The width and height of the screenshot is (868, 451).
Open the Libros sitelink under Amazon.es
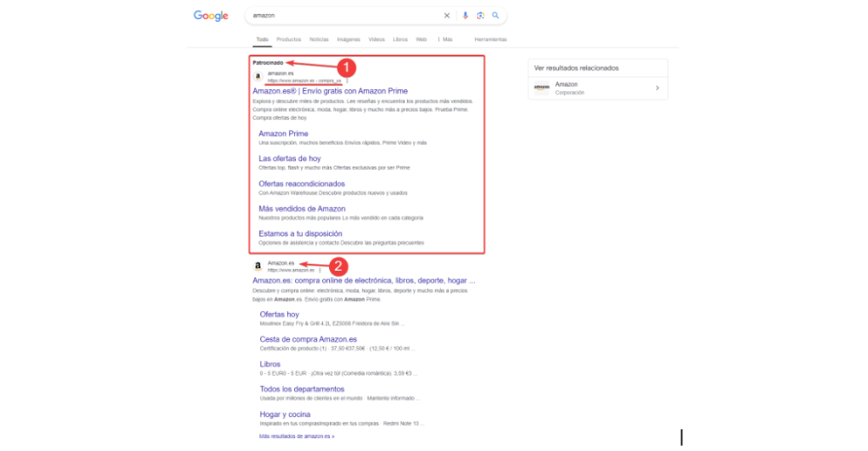270,364
